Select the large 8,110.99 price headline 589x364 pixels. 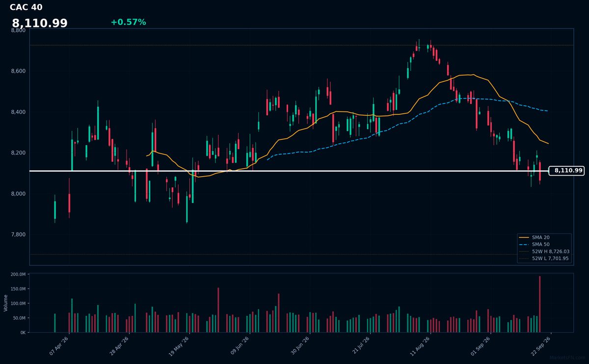pos(40,23)
